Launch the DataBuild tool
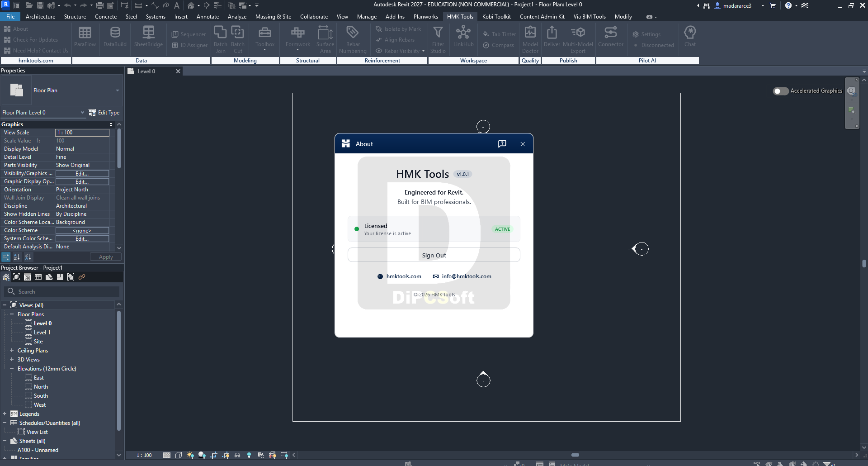 pos(115,37)
